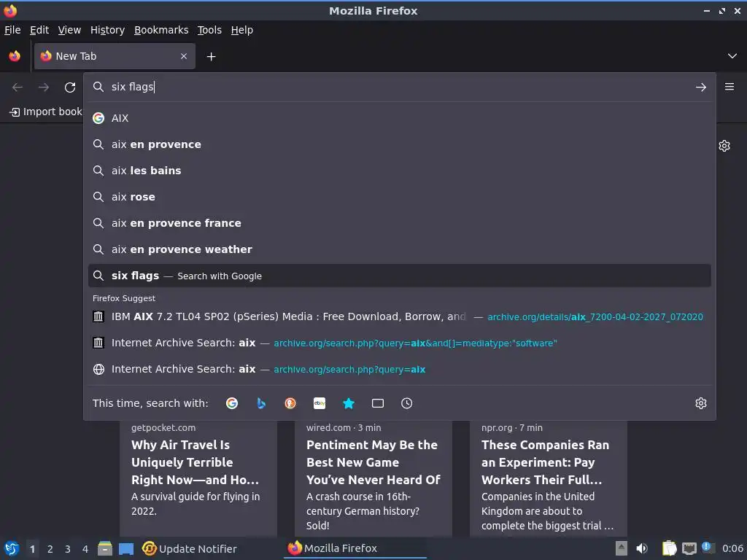Open the Bookmarks menu
Screen dimensions: 747x560
pyautogui.click(x=161, y=30)
